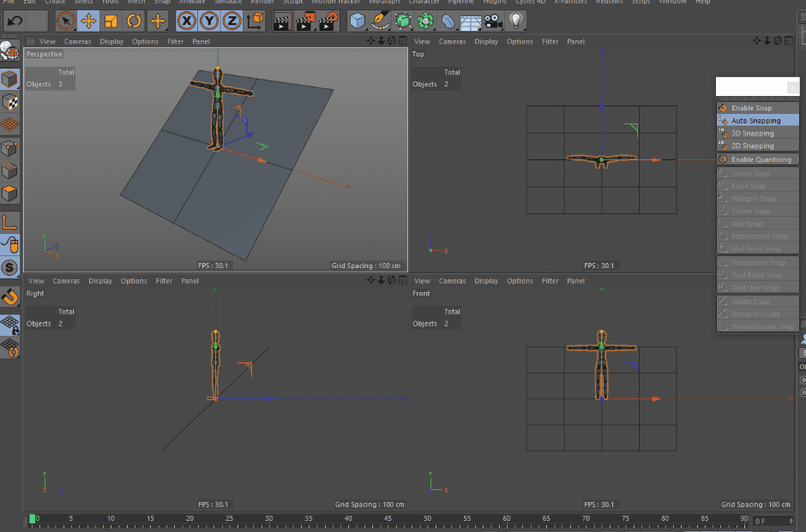Toggle the Y axis lock
This screenshot has width=806, height=532.
[x=209, y=21]
